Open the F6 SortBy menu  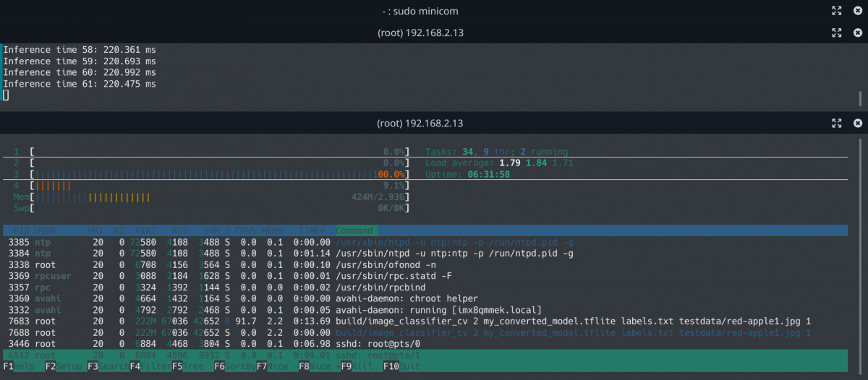(x=231, y=366)
